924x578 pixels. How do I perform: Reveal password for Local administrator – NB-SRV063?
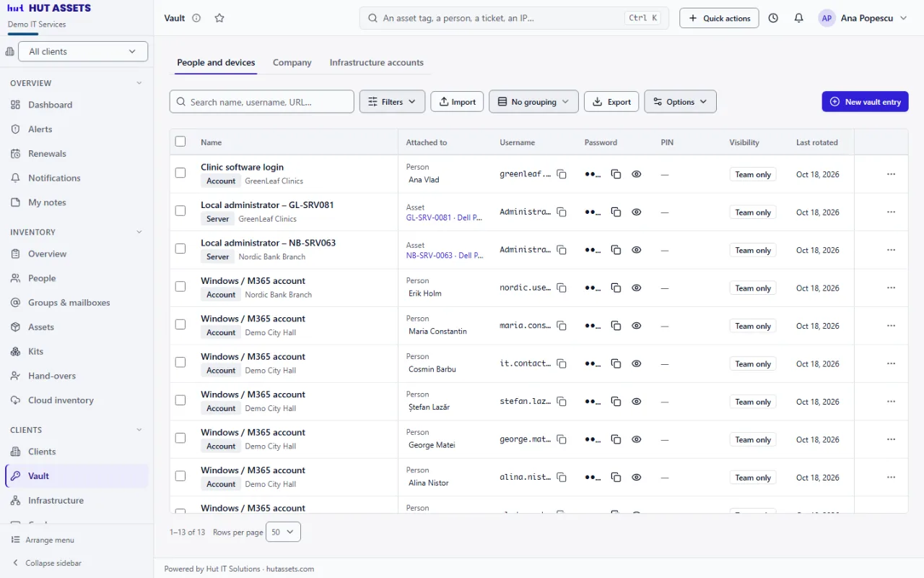tap(637, 250)
